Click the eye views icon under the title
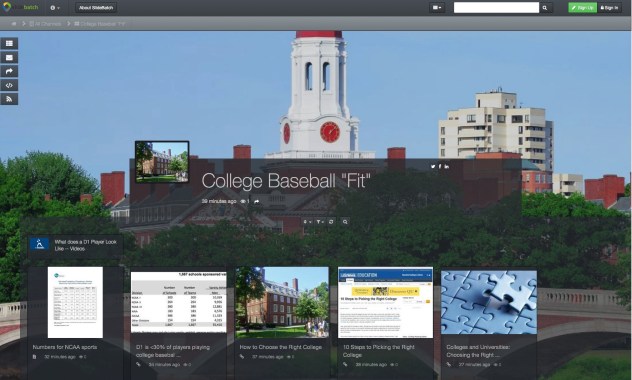 (243, 201)
